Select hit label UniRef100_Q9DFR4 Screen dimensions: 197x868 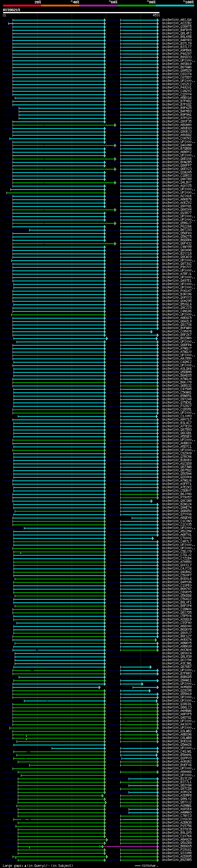pyautogui.click(x=176, y=345)
